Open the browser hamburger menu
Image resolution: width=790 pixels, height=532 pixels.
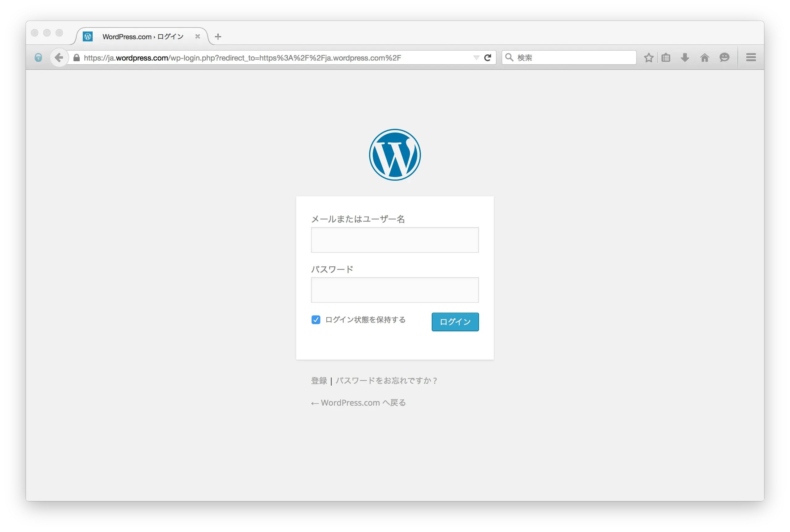point(751,57)
